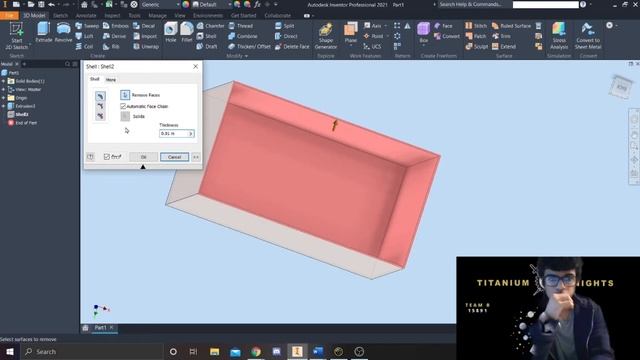The height and width of the screenshot is (360, 640).
Task: Select the Sculpt tool
Action: tap(476, 47)
